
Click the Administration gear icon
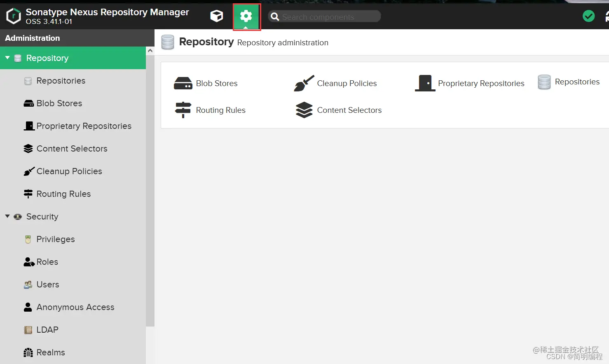coord(246,16)
